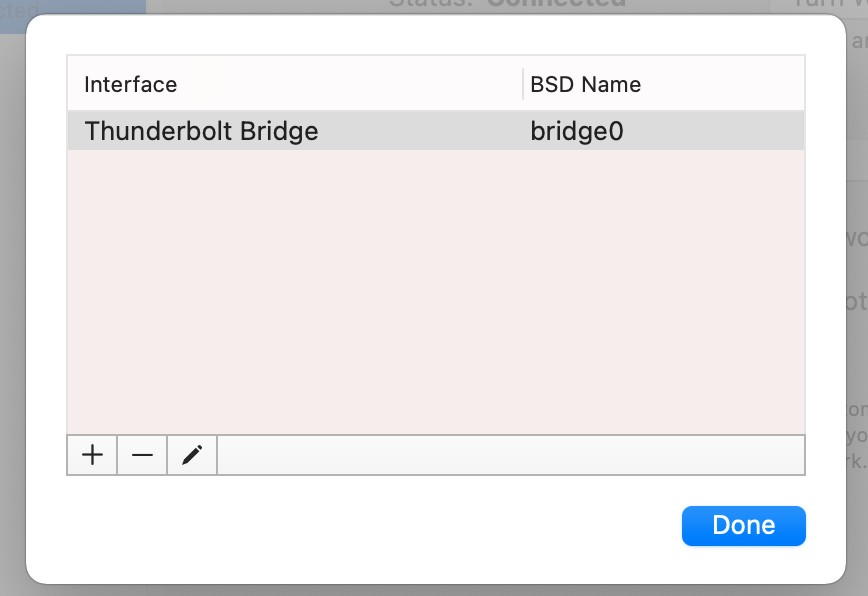Viewport: 868px width, 596px height.
Task: Click the white dialog area left of Done
Action: (x=400, y=526)
